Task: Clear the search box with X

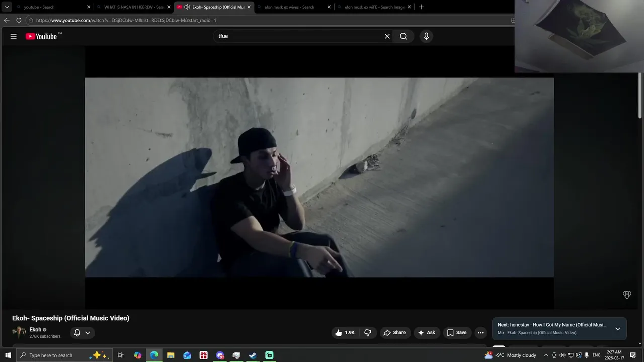Action: 387,36
